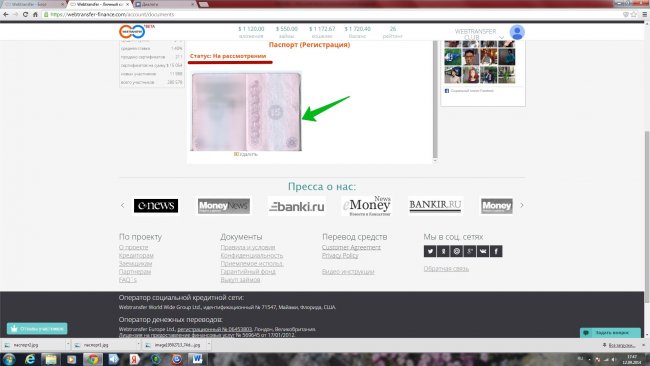Screen dimensions: 650x366
Task: Open the Партнерам footer link
Action: click(x=135, y=271)
